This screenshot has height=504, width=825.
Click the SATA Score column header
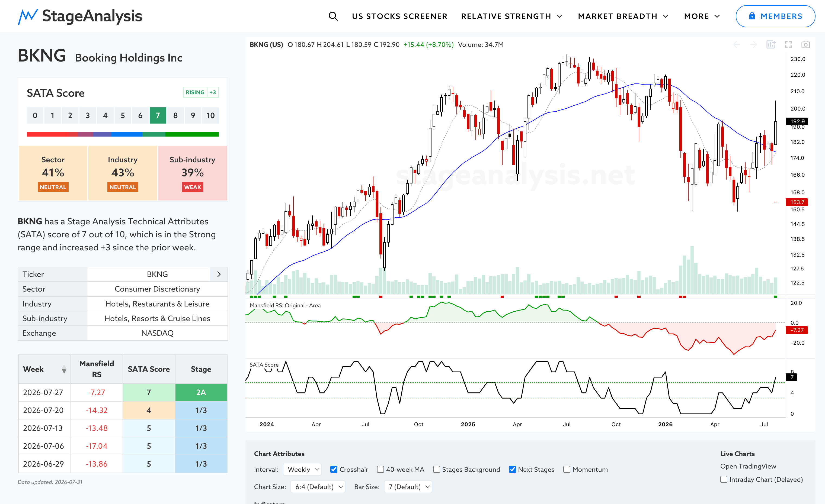click(149, 369)
